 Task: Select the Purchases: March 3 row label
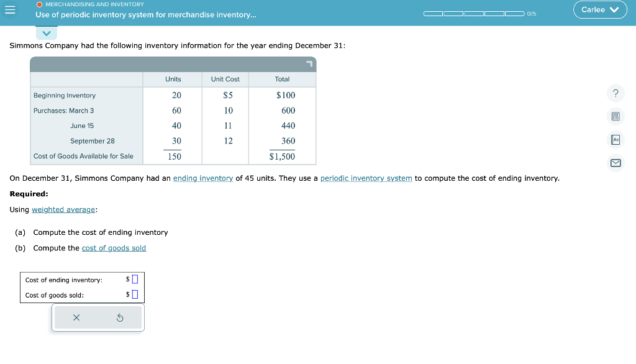[x=64, y=111]
